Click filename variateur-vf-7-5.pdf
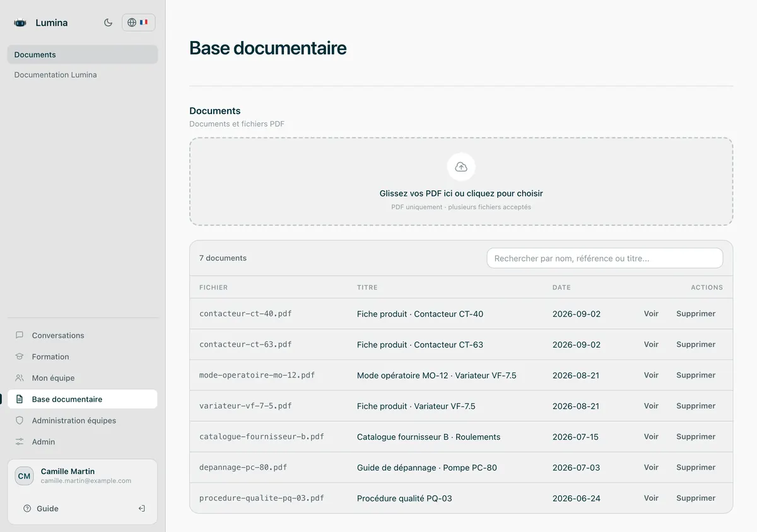Screen dimensions: 757x532 click(x=245, y=406)
